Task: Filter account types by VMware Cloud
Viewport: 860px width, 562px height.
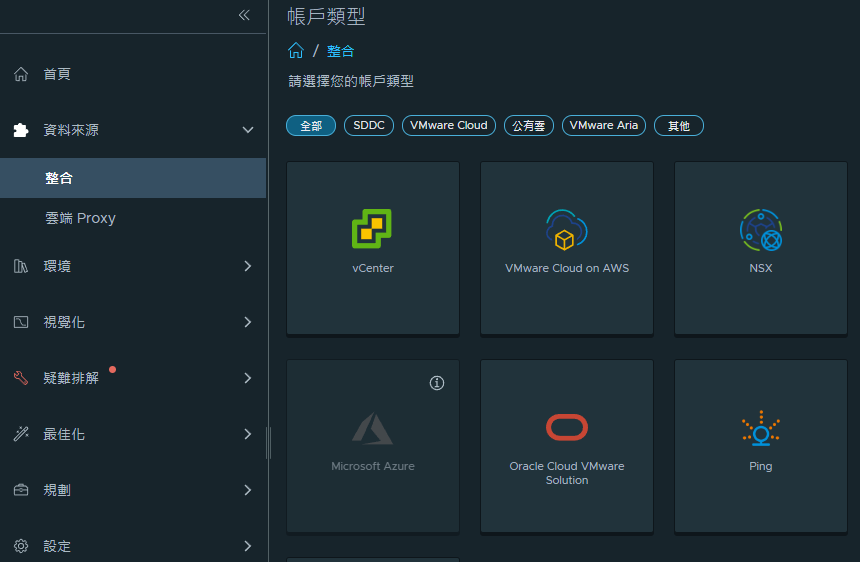Action: pyautogui.click(x=449, y=126)
